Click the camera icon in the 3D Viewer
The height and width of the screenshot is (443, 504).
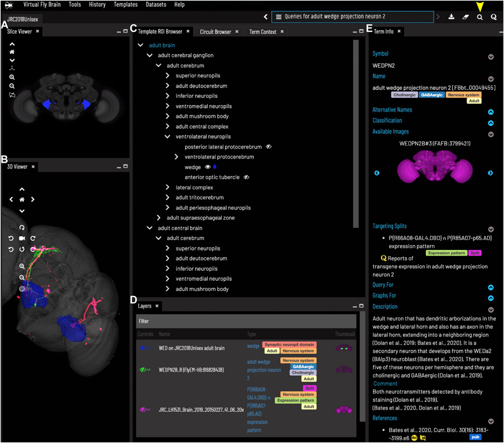22,238
